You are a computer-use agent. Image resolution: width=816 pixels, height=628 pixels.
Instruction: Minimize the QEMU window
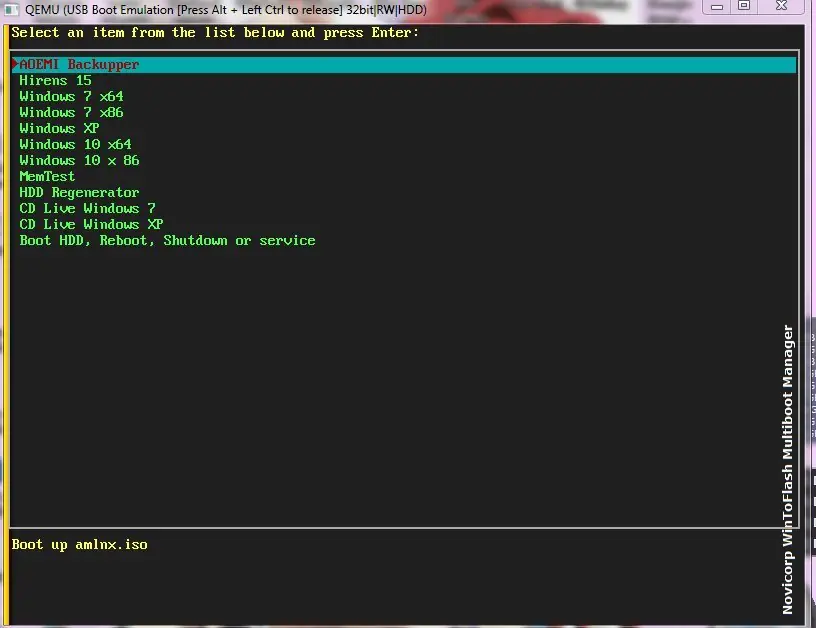717,6
